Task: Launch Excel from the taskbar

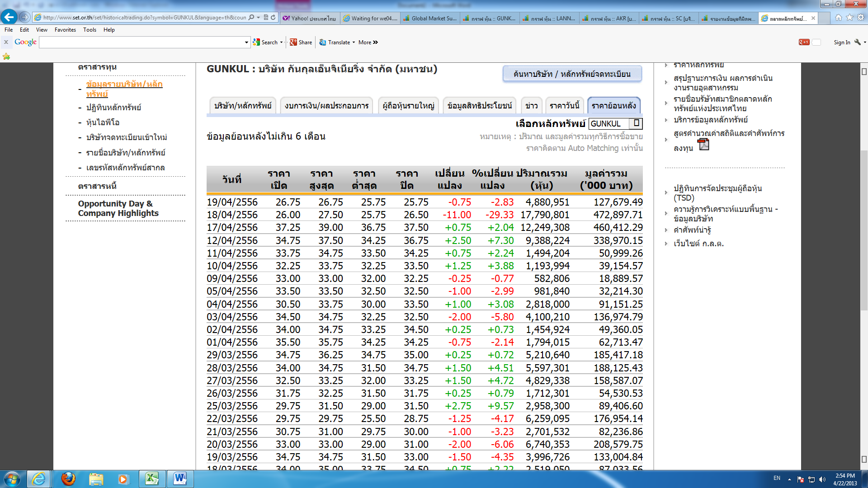Action: pos(151,479)
